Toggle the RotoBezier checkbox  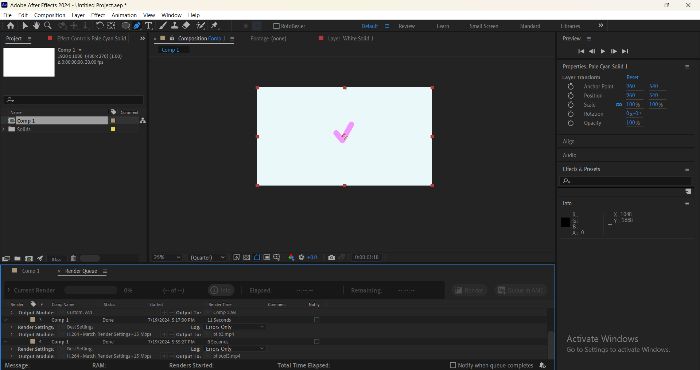point(276,26)
